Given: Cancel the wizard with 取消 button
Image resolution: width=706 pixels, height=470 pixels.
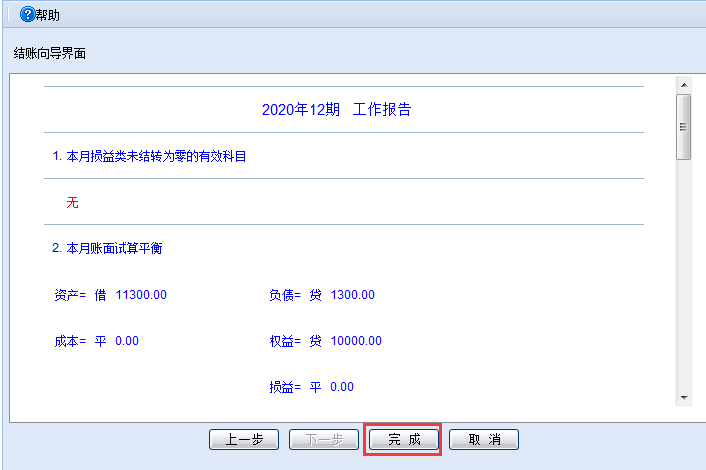Looking at the screenshot, I should [x=484, y=439].
